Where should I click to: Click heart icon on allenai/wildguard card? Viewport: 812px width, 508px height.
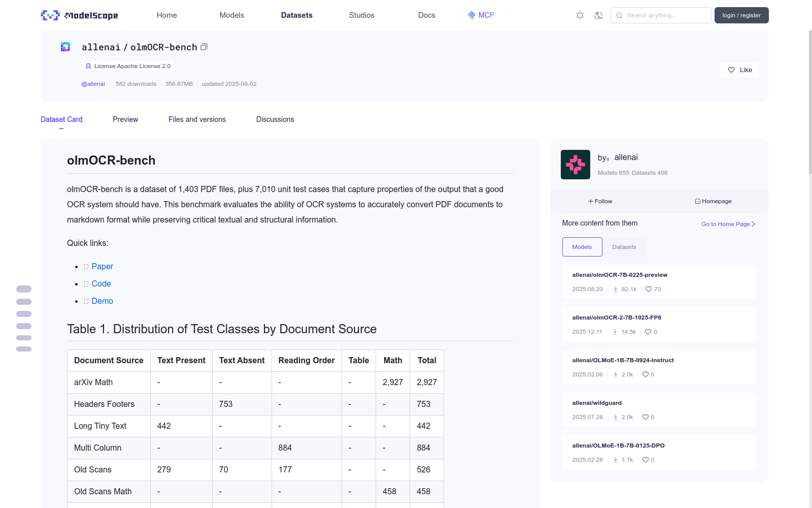[x=646, y=417]
